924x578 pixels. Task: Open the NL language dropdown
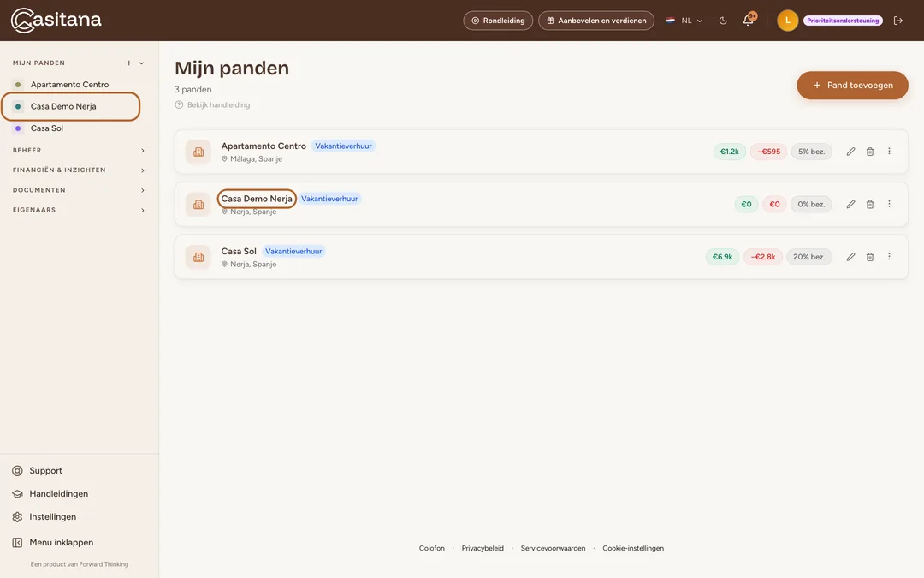(684, 21)
